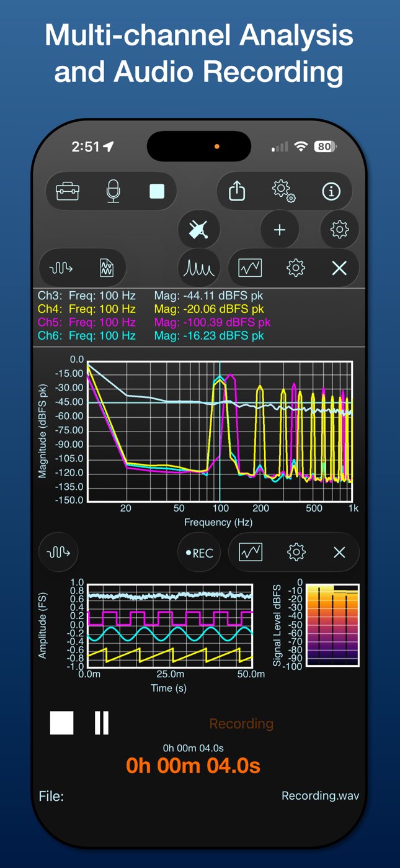
Task: Open the info circle icon
Action: [331, 191]
